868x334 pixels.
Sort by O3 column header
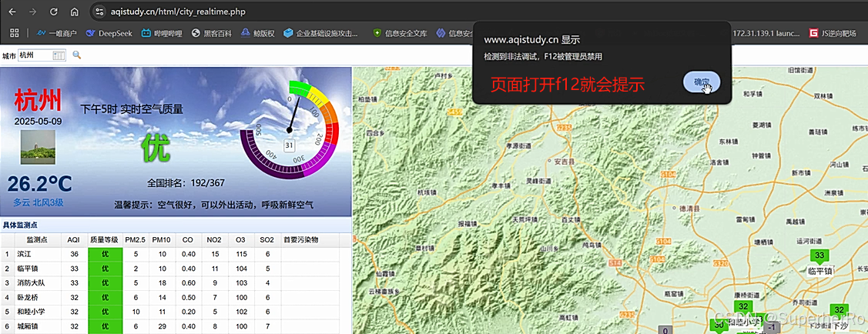coord(240,240)
